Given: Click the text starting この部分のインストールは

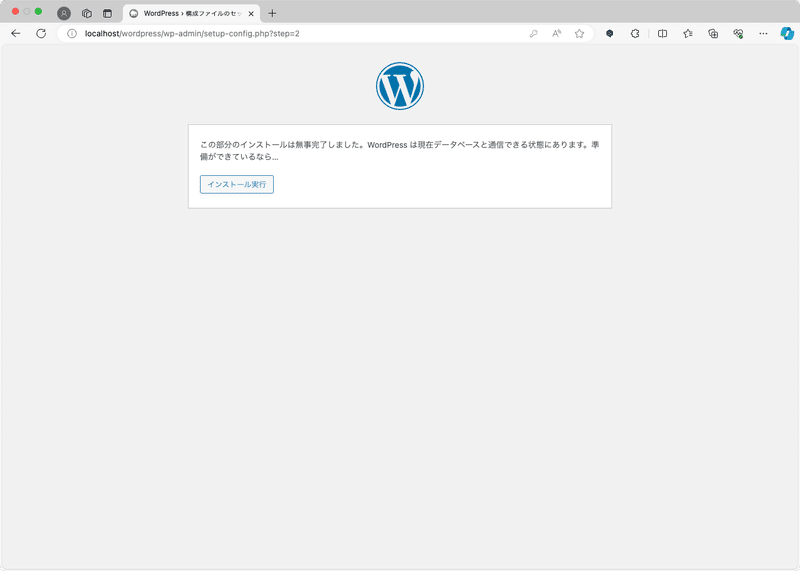Looking at the screenshot, I should point(399,151).
